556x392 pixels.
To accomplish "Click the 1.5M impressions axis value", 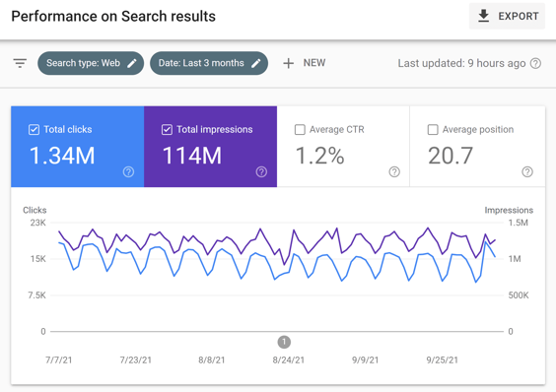I will click(x=519, y=223).
